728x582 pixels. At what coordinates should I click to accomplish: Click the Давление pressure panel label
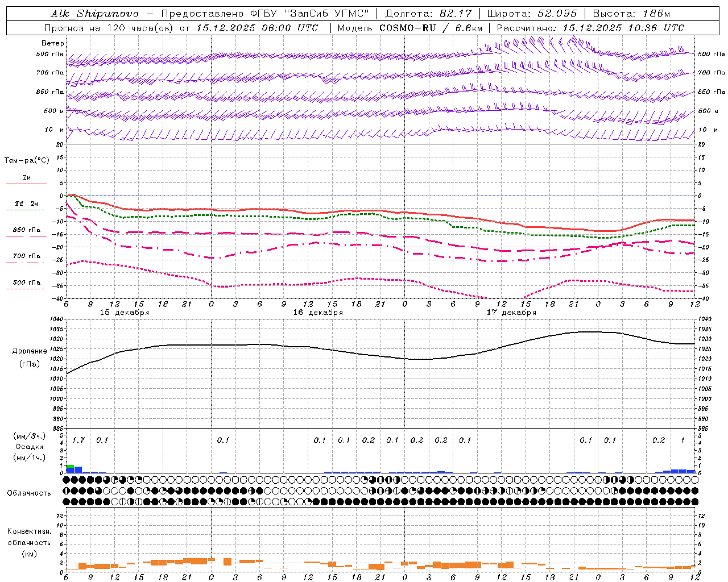[30, 351]
